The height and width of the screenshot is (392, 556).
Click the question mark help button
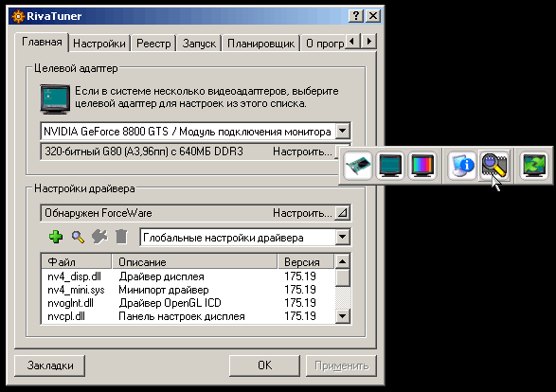(356, 15)
